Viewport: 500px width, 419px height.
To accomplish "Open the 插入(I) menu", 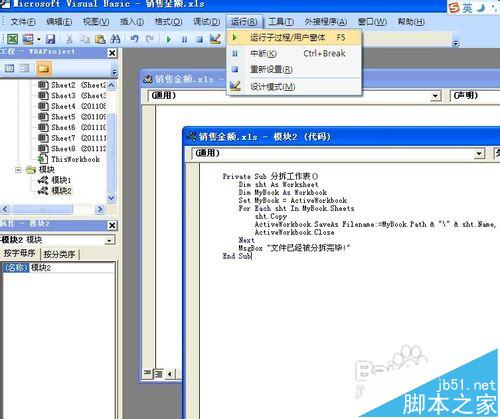I will coord(132,22).
